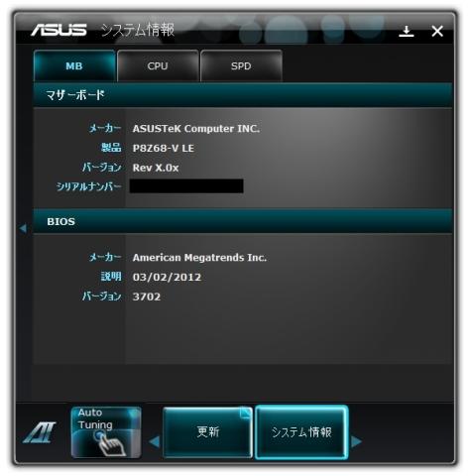Click the product name P8Z68-V LE
472x476 pixels.
164,148
